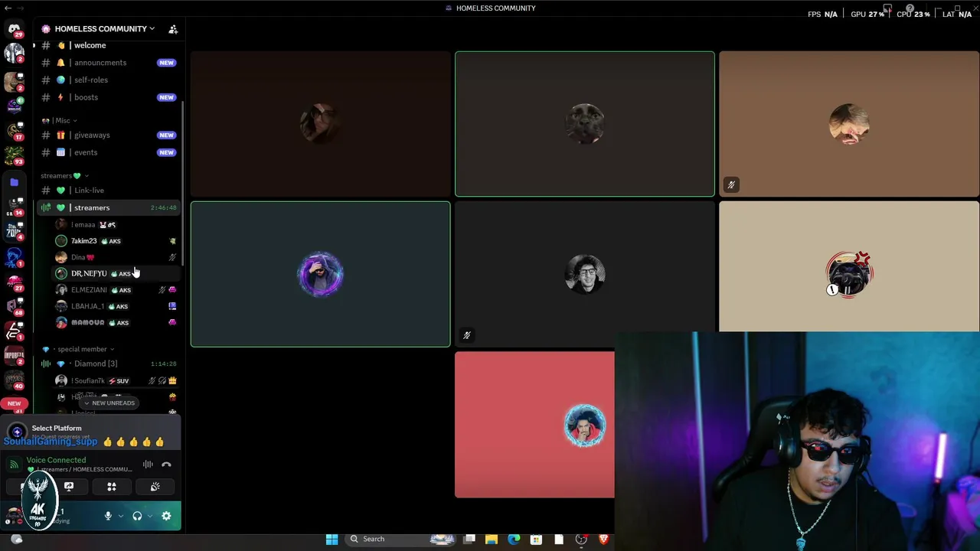Select voice member DR.NEFYU
The image size is (980, 551).
pos(116,273)
